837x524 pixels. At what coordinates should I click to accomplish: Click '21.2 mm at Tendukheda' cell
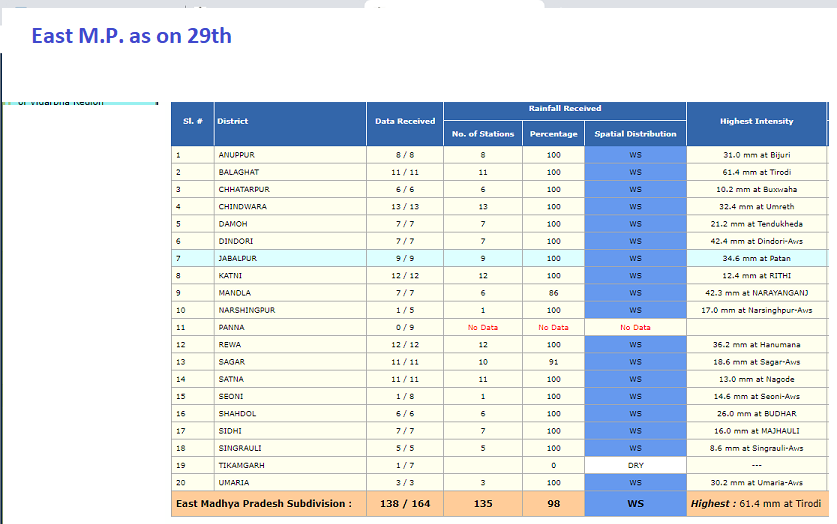(x=756, y=224)
